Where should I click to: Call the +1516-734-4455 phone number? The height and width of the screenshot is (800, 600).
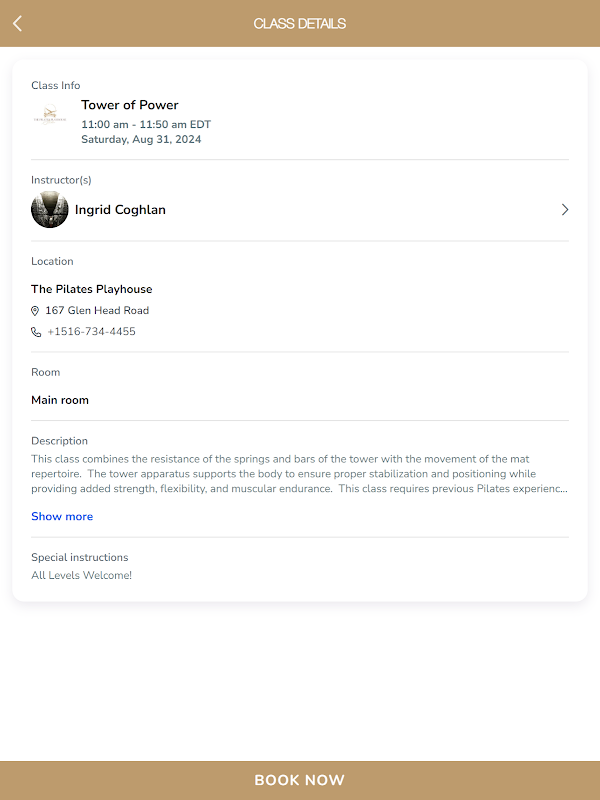[x=91, y=332]
